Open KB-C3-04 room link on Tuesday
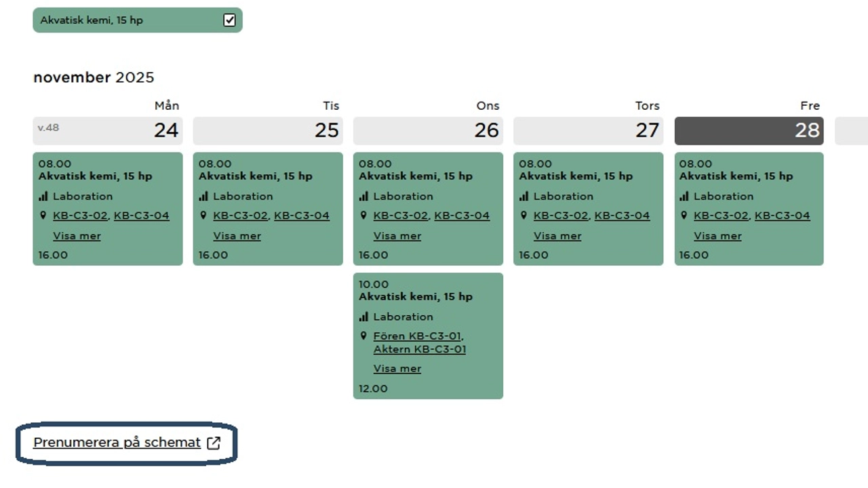 [x=301, y=216]
